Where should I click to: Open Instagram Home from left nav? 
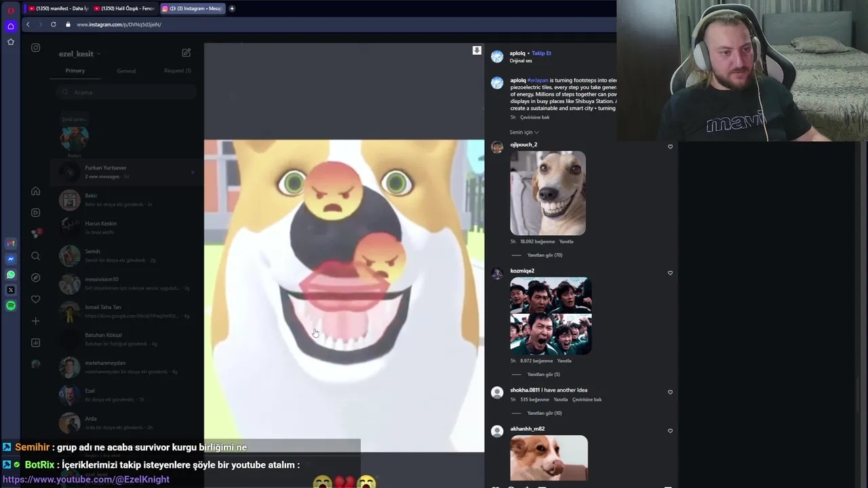click(x=35, y=191)
